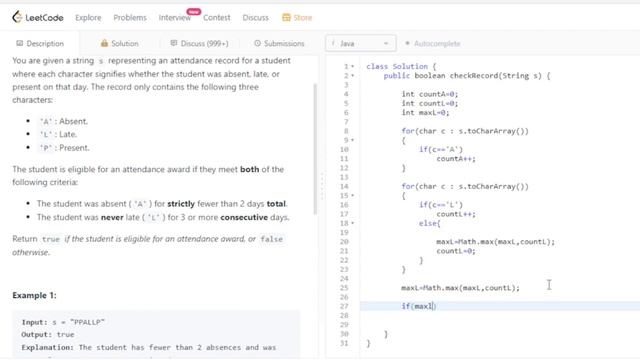Screen dimensions: 640x360
Task: Click the 'false' code word in description
Action: [x=271, y=239]
